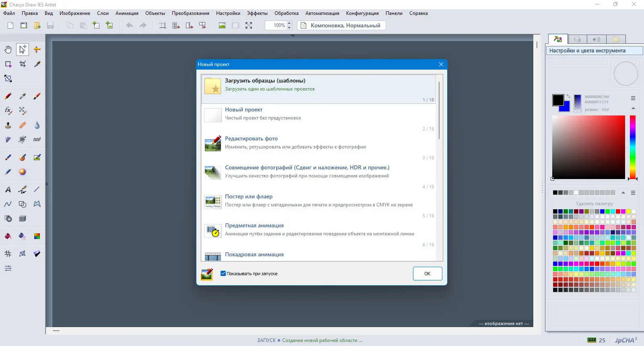
Task: Choose 'Новый проект' blank project option
Action: point(318,118)
